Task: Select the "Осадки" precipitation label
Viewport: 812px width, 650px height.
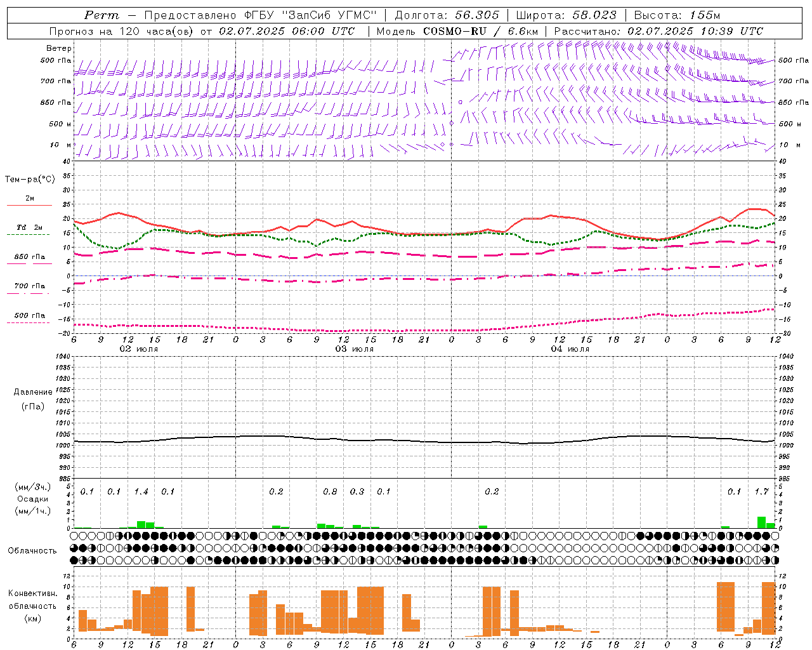Action: [x=33, y=499]
